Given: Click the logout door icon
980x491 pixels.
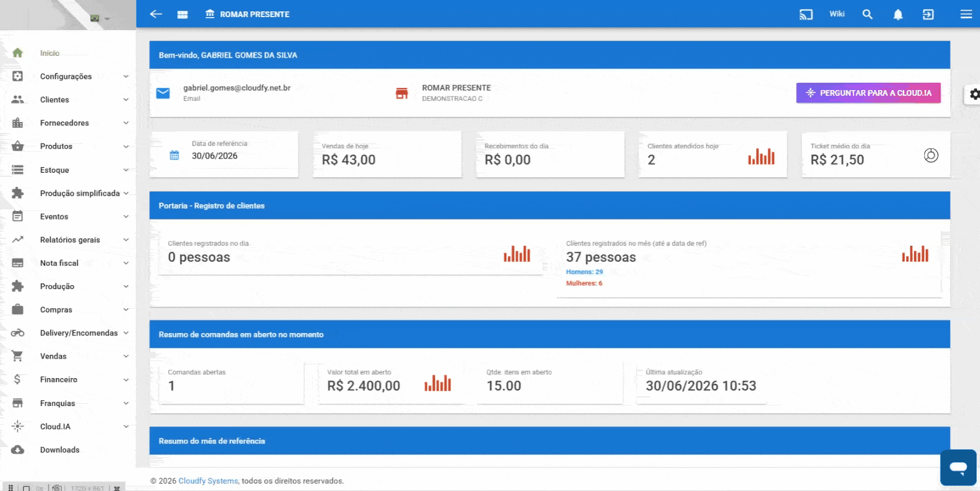Looking at the screenshot, I should pos(928,14).
